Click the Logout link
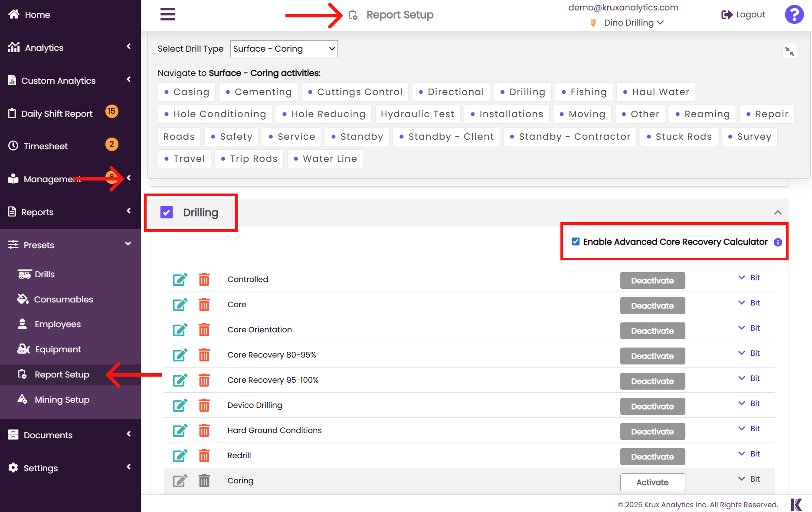812x512 pixels. [x=743, y=14]
